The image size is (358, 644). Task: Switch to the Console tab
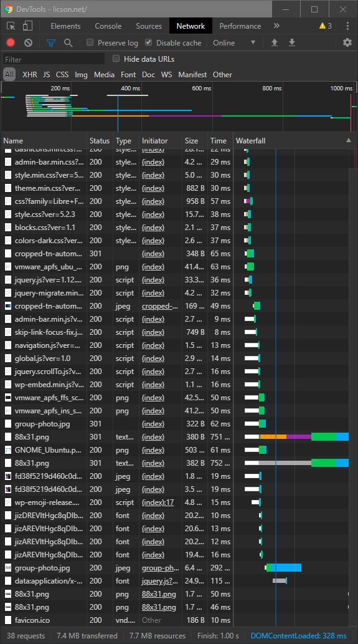(x=108, y=26)
